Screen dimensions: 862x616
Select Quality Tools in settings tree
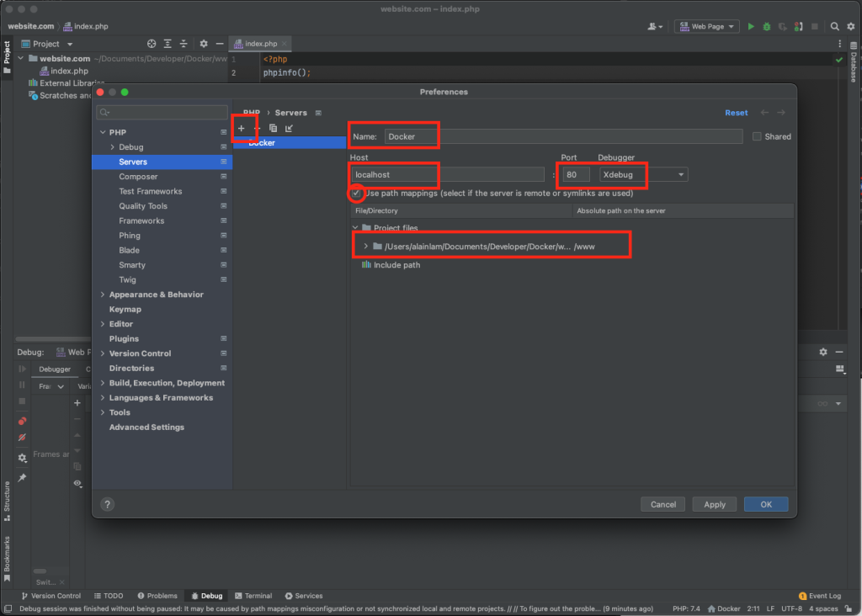coord(143,206)
